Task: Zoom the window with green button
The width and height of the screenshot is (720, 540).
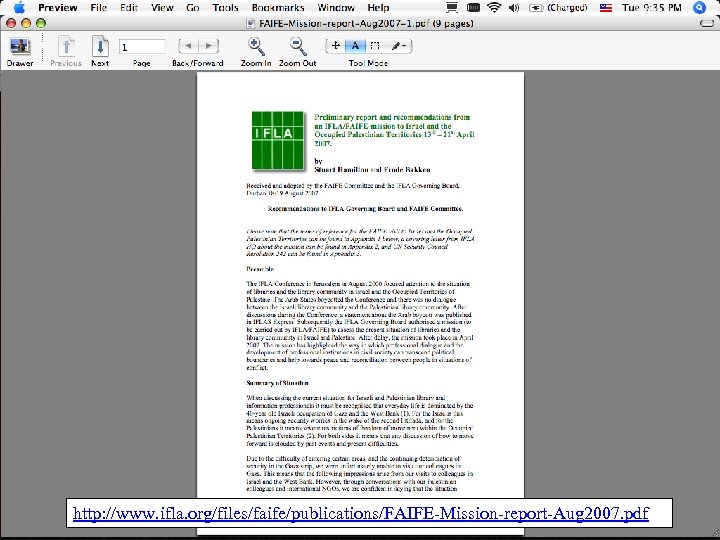Action: pyautogui.click(x=41, y=23)
